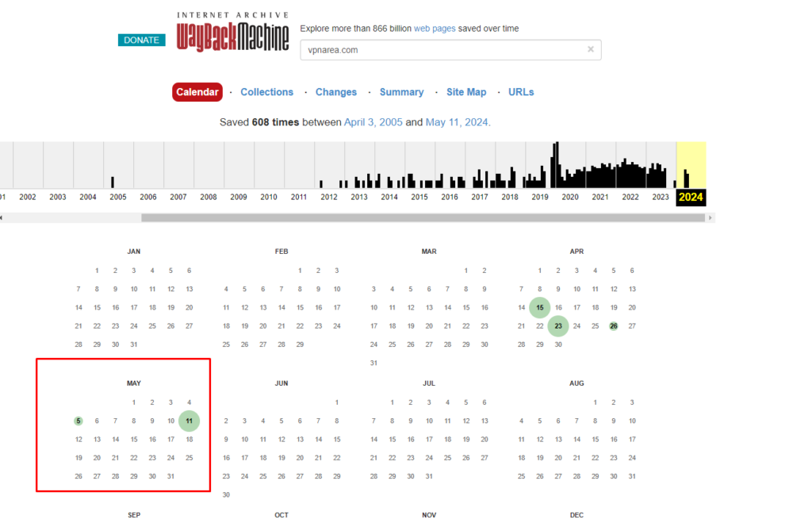
Task: Click inside the vpnarea.com search field
Action: (436, 49)
